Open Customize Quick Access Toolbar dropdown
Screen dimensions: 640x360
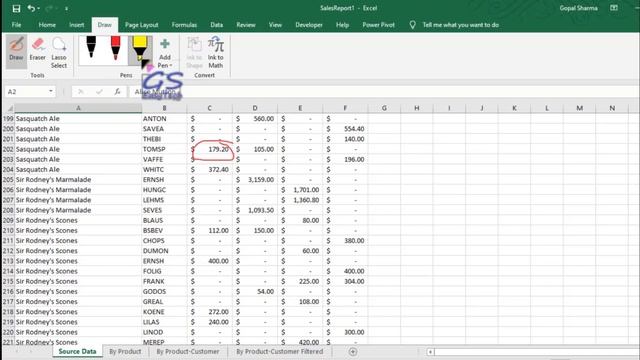coord(66,9)
